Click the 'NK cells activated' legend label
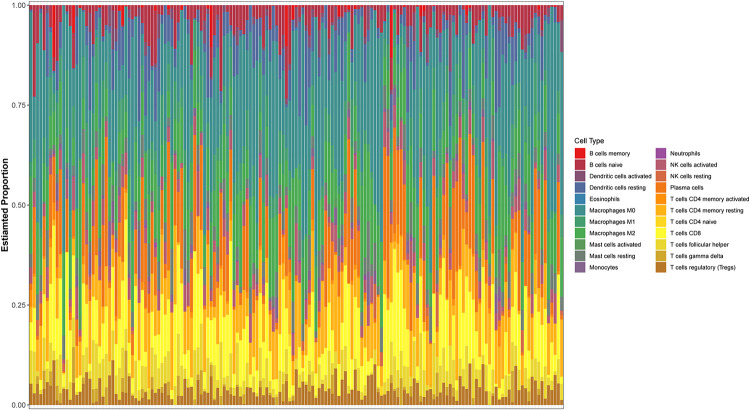 click(691, 165)
